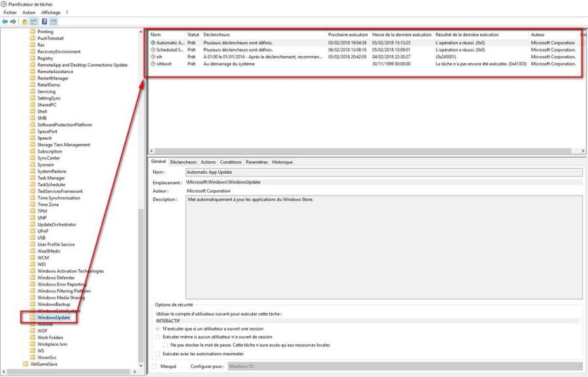Check the Masqué checkbox
The width and height of the screenshot is (588, 377).
(155, 367)
